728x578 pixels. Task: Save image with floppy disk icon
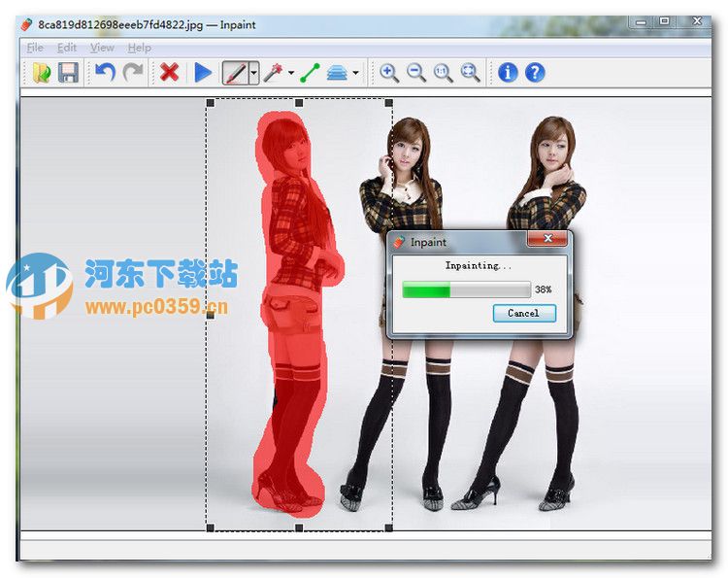click(68, 73)
